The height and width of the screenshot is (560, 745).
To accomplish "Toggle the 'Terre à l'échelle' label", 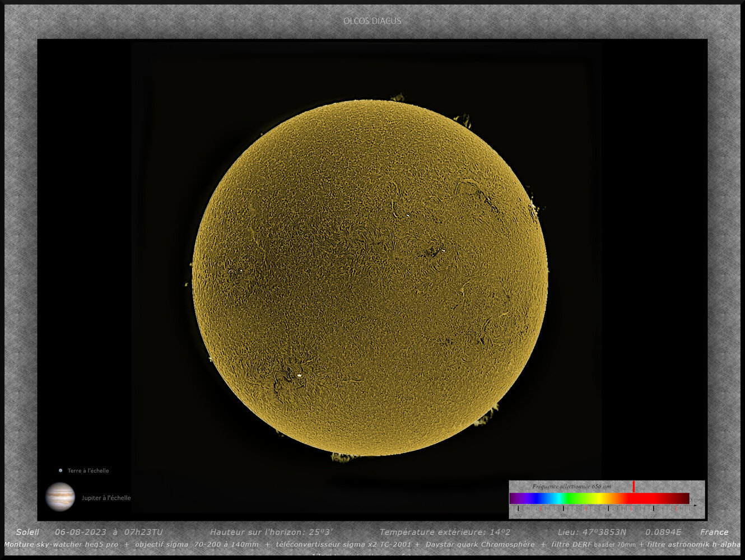I will [x=87, y=470].
